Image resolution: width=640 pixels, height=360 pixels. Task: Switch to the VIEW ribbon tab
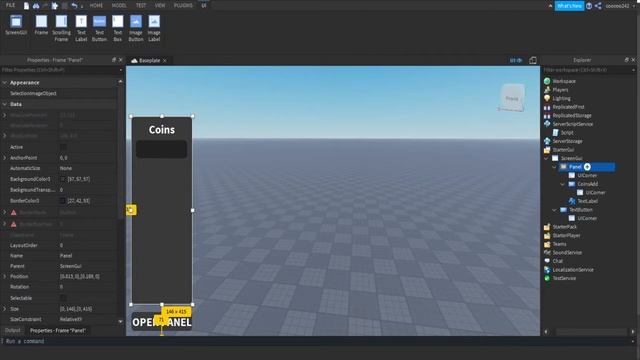click(160, 5)
